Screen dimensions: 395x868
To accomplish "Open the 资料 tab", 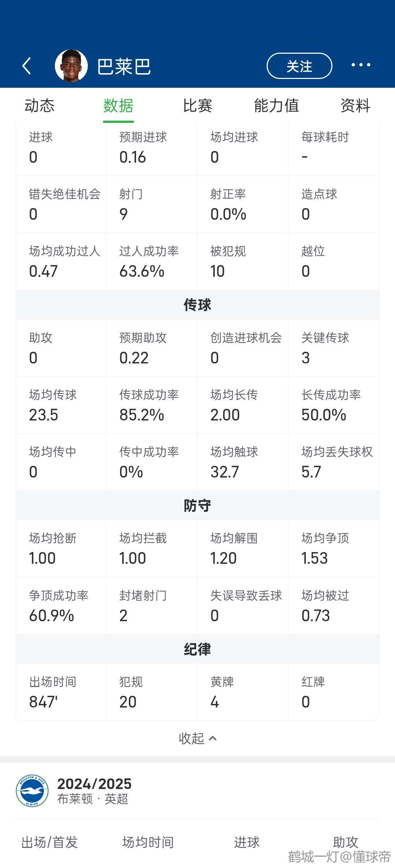I will click(355, 106).
